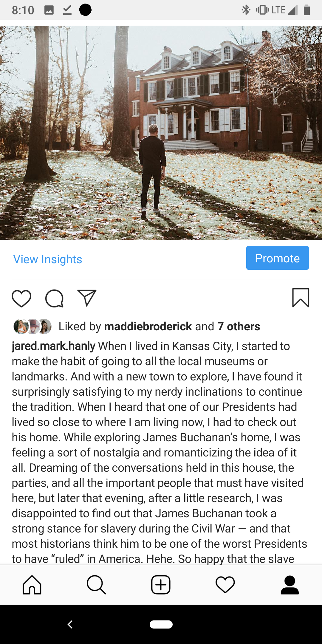Tap the picture notification icon in status bar
Screen dimensions: 322x644
tap(49, 10)
